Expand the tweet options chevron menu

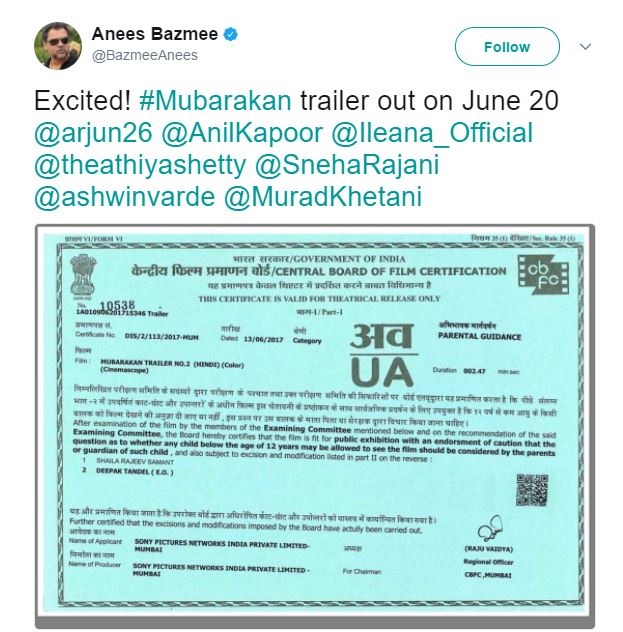click(x=587, y=46)
